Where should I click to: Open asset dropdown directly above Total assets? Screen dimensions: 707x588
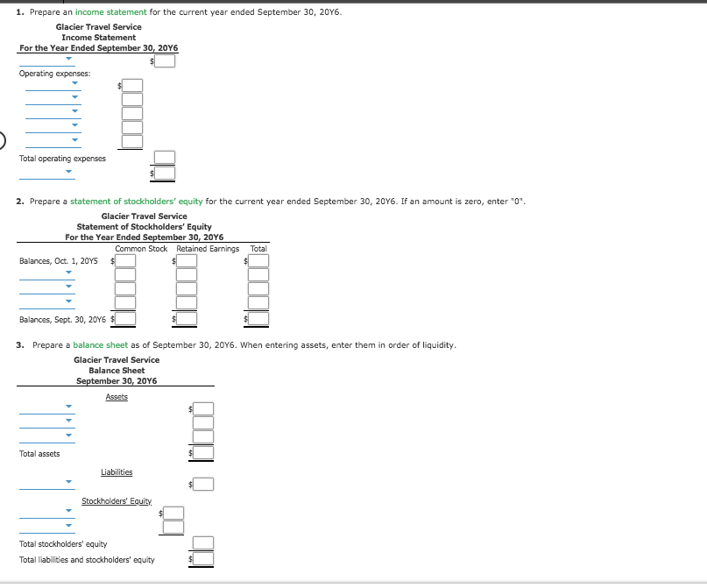click(x=47, y=437)
